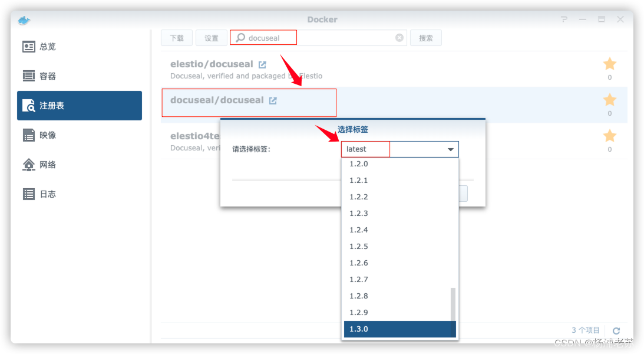Open the 网络 network section
Image resolution: width=644 pixels, height=354 pixels.
point(80,165)
